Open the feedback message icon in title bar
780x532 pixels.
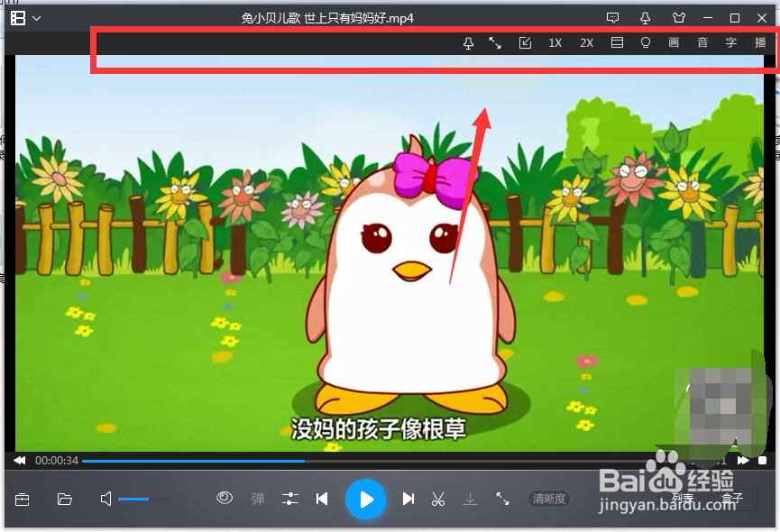click(613, 18)
